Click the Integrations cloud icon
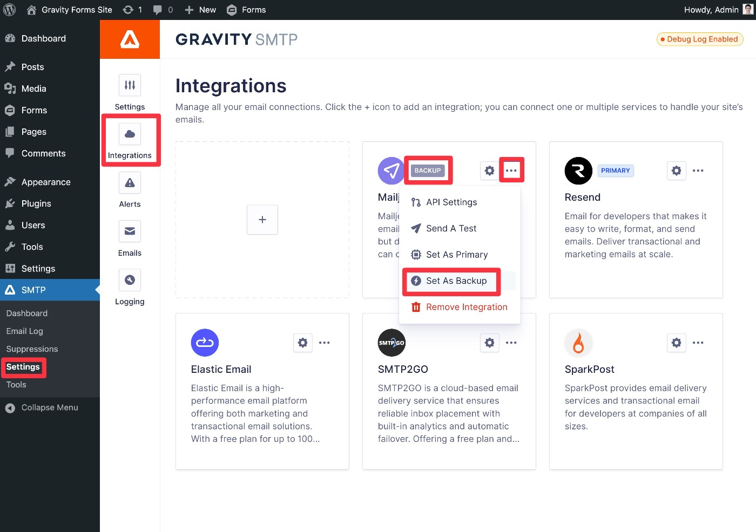Viewport: 756px width, 532px height. click(130, 134)
